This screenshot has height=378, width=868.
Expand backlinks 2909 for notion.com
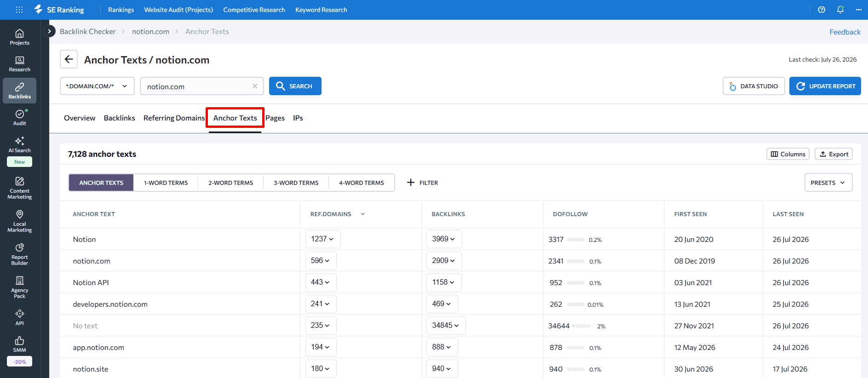pyautogui.click(x=444, y=261)
